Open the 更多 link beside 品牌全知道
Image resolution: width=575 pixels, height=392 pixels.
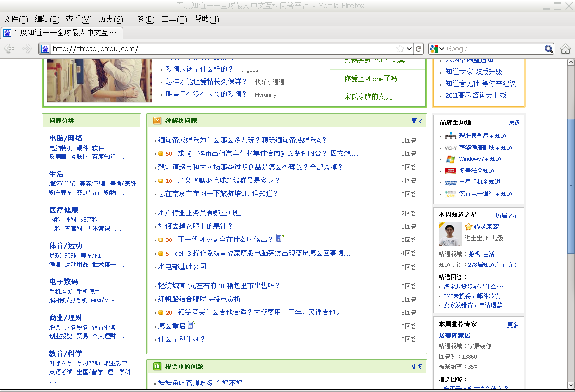coord(514,122)
